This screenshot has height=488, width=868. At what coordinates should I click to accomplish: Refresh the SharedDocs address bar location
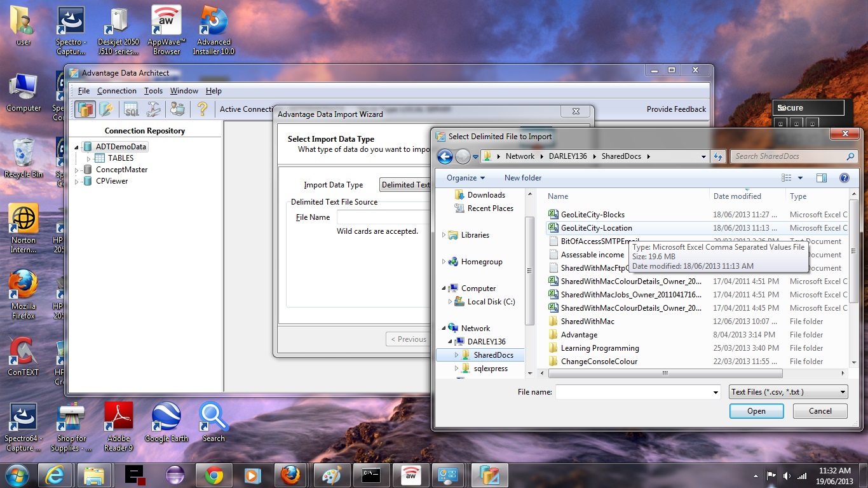(718, 156)
